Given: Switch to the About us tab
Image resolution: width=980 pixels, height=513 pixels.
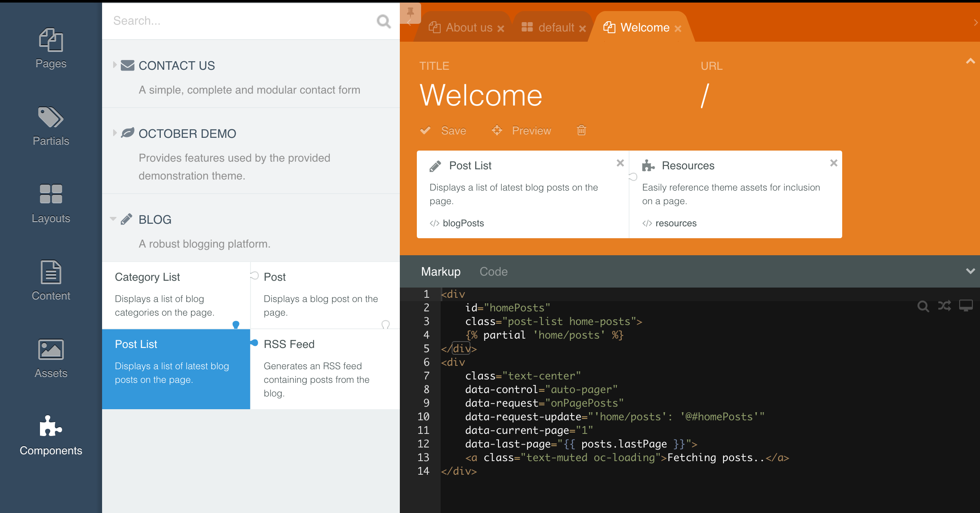Looking at the screenshot, I should coord(468,28).
